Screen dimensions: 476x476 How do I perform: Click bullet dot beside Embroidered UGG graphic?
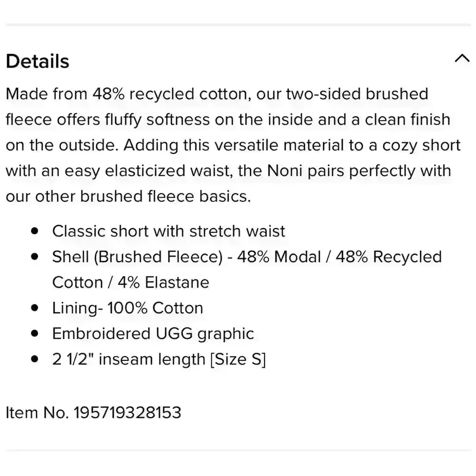34,334
